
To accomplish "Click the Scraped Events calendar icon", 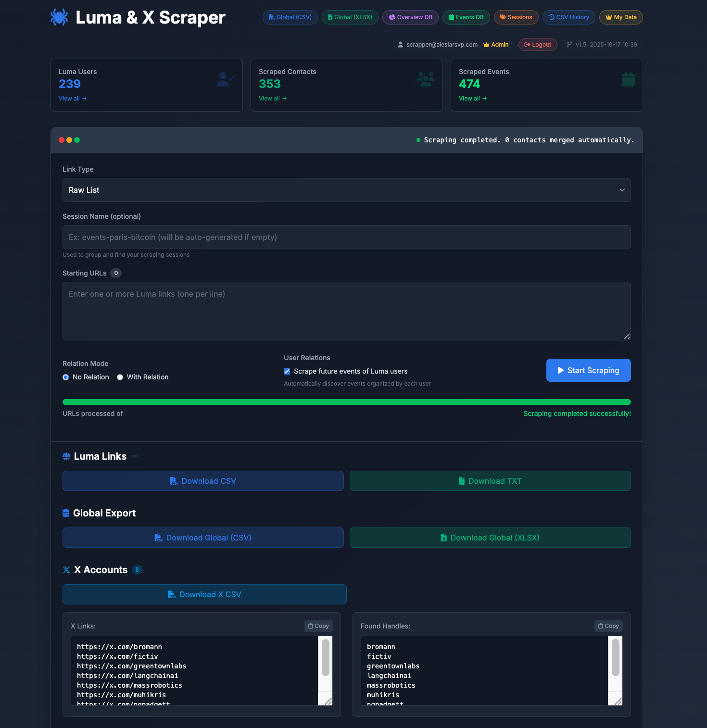I will 628,79.
